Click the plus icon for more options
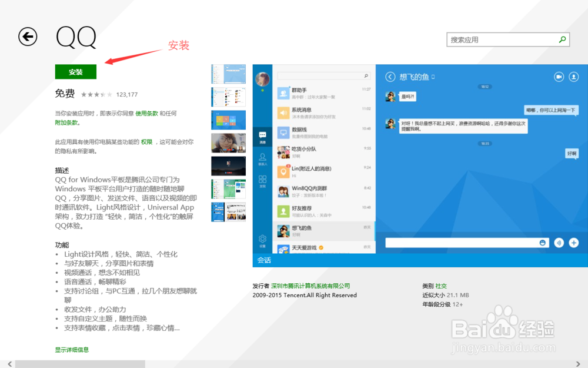The image size is (588, 368). tap(574, 243)
